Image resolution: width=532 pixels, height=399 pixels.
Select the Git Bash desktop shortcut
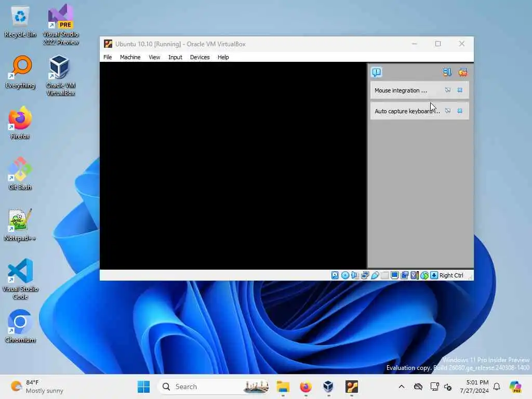20,174
